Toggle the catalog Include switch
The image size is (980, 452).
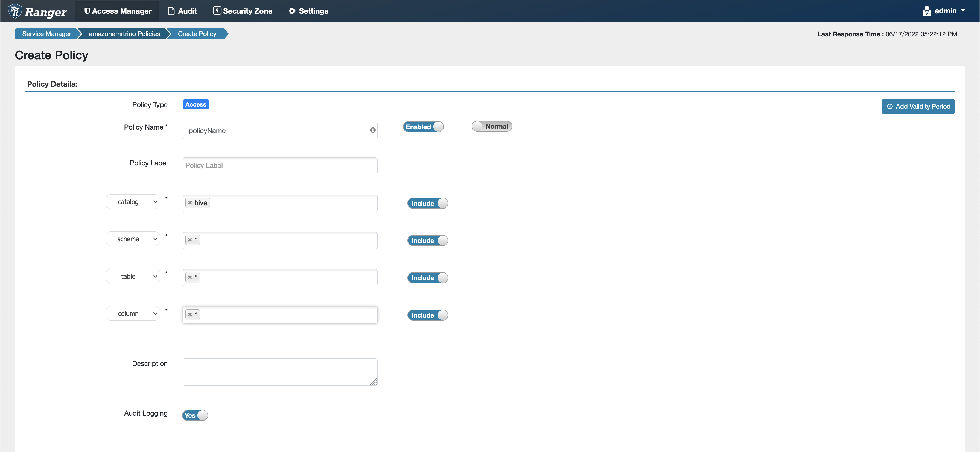[x=427, y=203]
